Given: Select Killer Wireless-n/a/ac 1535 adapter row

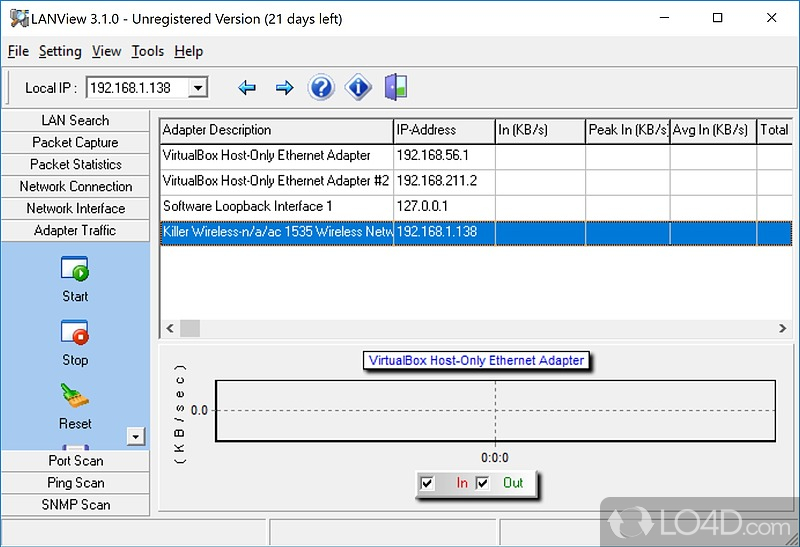Looking at the screenshot, I should tap(477, 233).
